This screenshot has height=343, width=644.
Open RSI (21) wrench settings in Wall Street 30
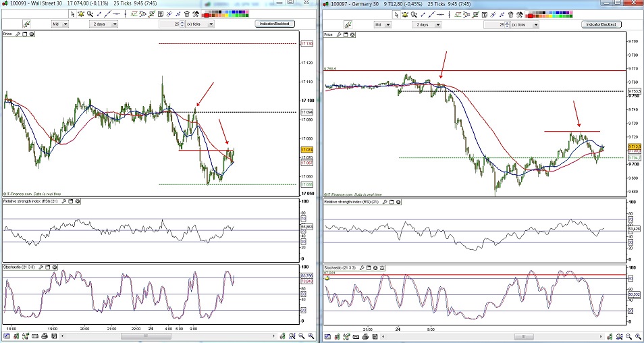click(63, 201)
